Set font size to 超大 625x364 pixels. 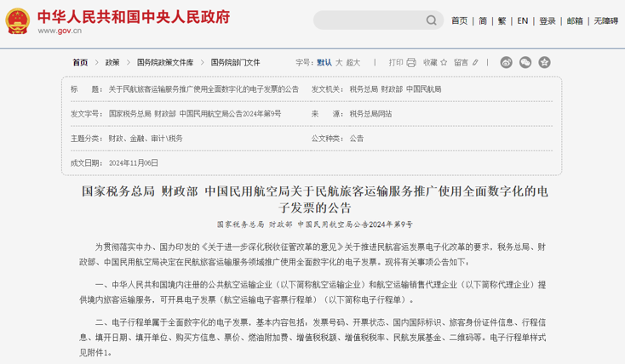tap(353, 62)
